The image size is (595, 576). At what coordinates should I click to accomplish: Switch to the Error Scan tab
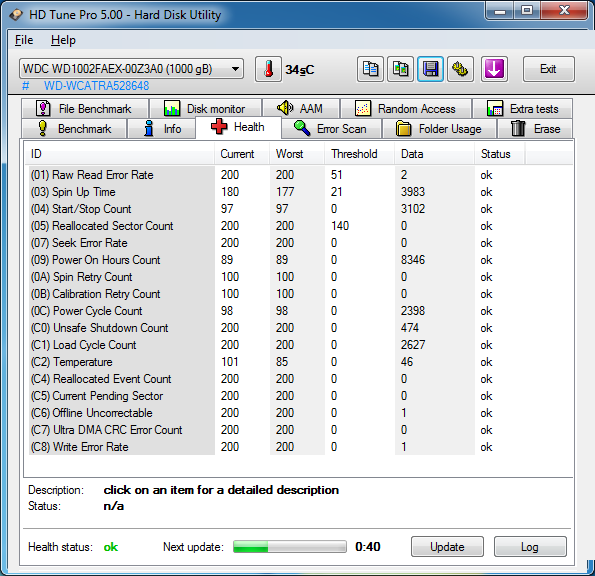[x=331, y=129]
